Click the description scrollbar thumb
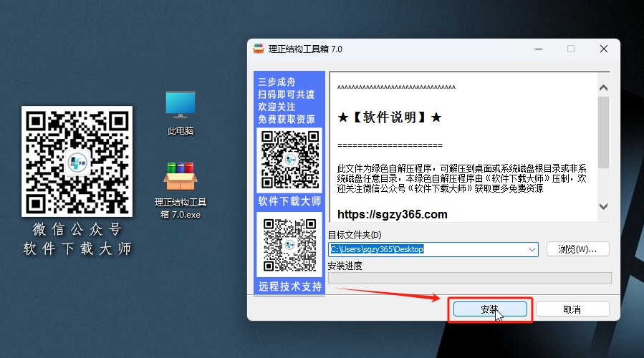The width and height of the screenshot is (644, 358). (x=603, y=132)
